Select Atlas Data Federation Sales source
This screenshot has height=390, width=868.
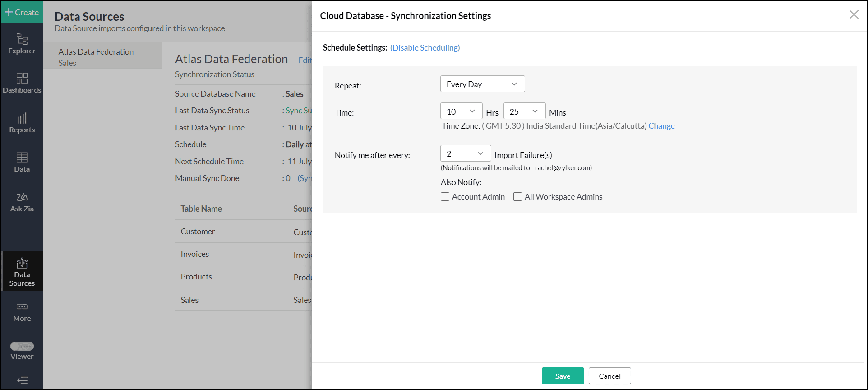tap(96, 57)
